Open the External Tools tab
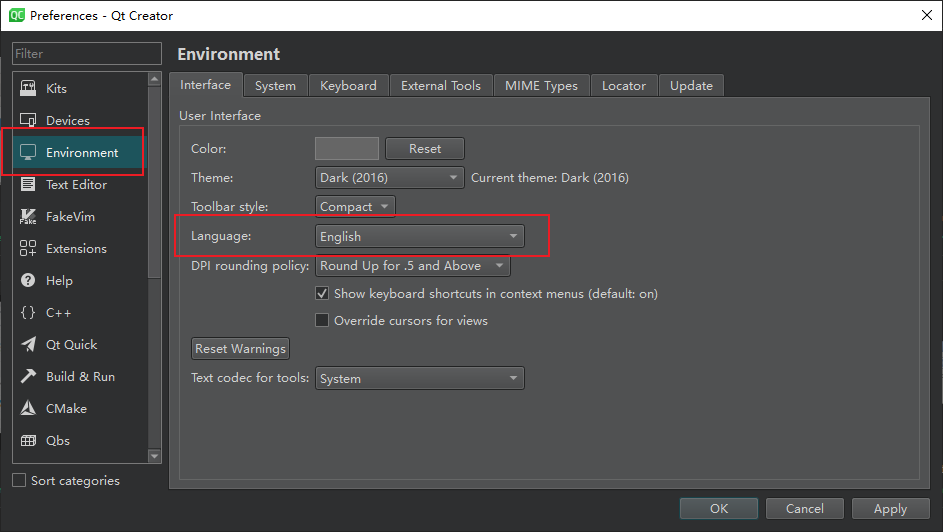Screen dimensions: 943x532 pyautogui.click(x=441, y=86)
